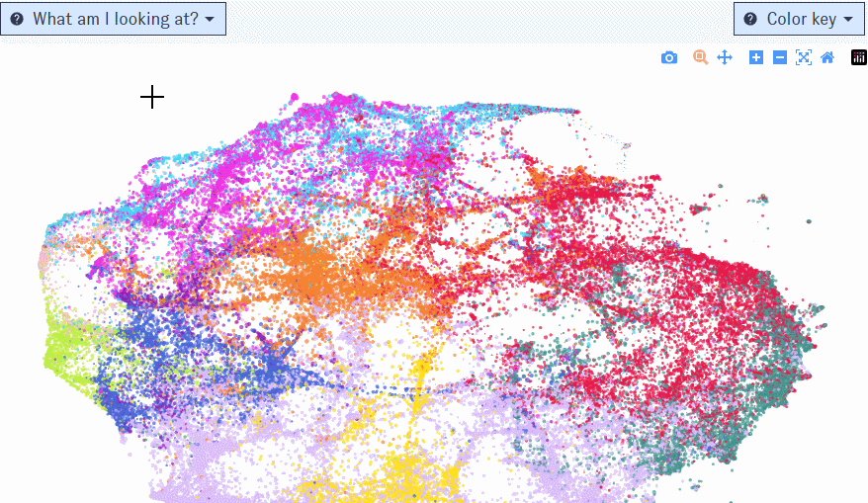The width and height of the screenshot is (868, 503).
Task: Click the Zoom out minus icon
Action: tap(779, 57)
